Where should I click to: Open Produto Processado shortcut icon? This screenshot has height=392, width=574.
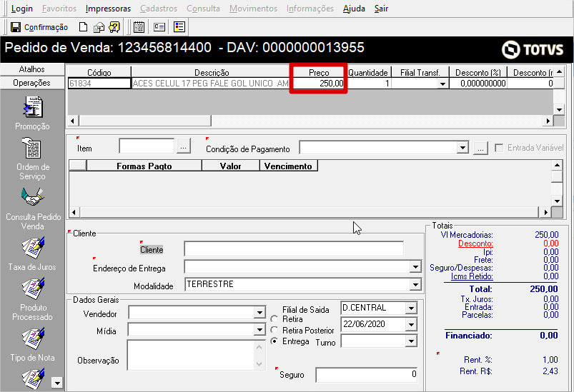click(33, 288)
